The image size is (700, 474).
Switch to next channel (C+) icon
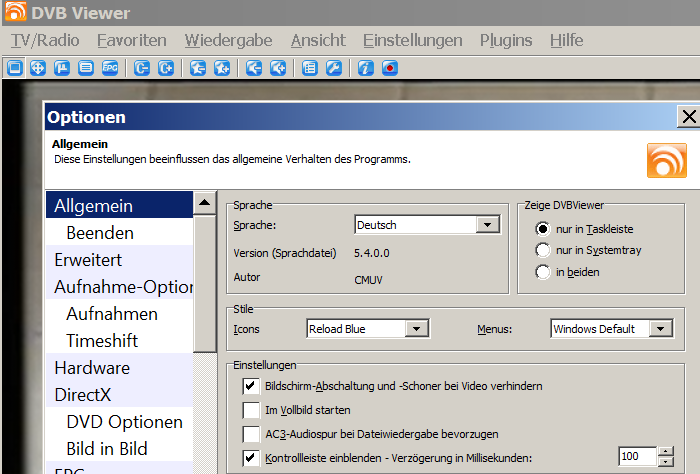point(166,68)
